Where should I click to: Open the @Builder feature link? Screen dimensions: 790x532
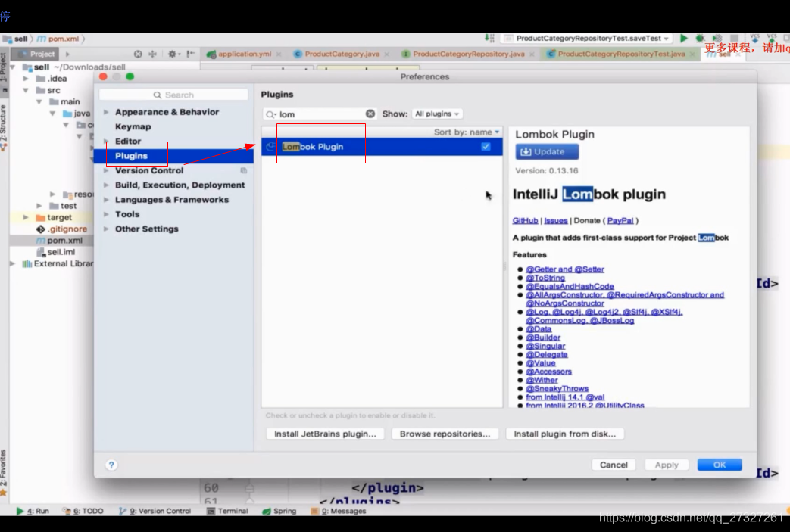(x=543, y=338)
